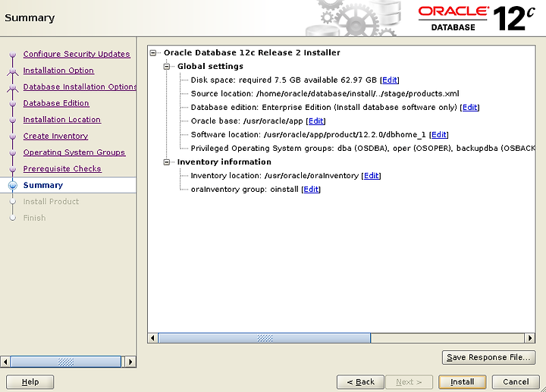Click Edit link for Oracle base
Image resolution: width=546 pixels, height=392 pixels.
(315, 121)
